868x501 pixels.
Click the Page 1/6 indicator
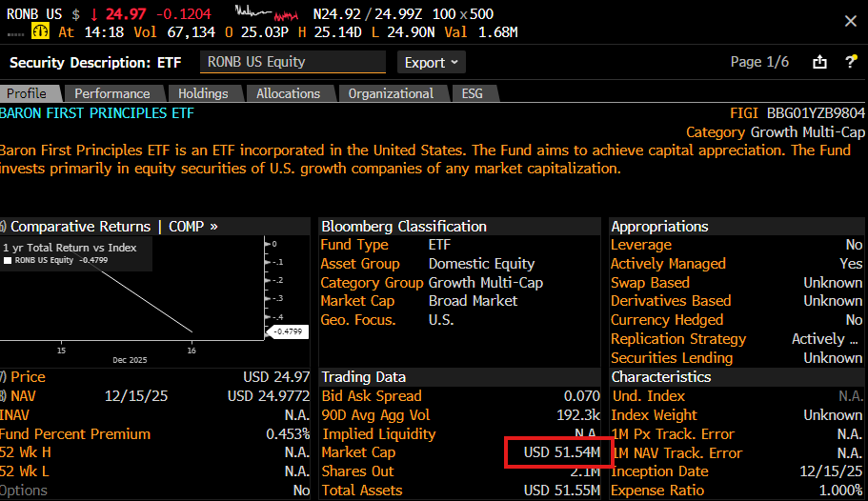[759, 62]
